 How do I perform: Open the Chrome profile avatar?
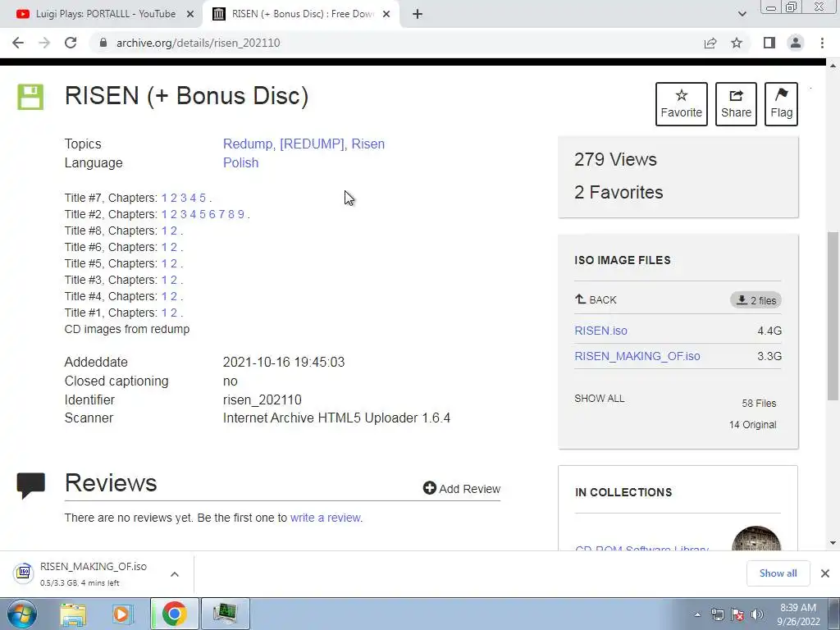[796, 43]
